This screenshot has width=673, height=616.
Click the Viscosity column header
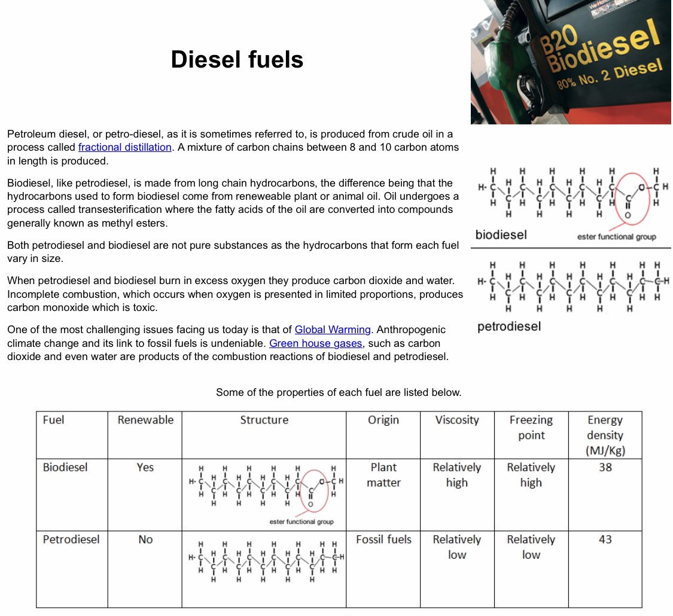[457, 435]
